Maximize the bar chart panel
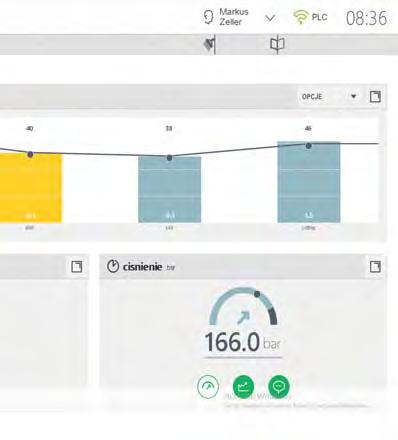The image size is (398, 440). point(375,97)
